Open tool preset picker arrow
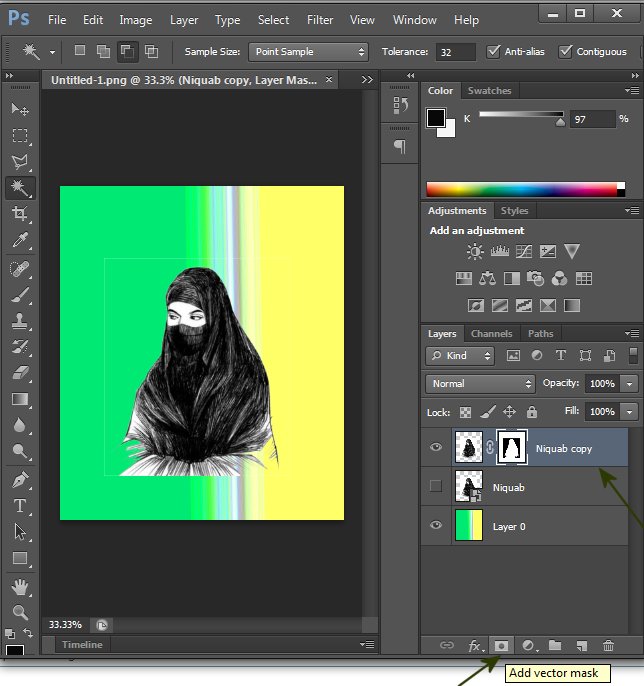 point(52,52)
